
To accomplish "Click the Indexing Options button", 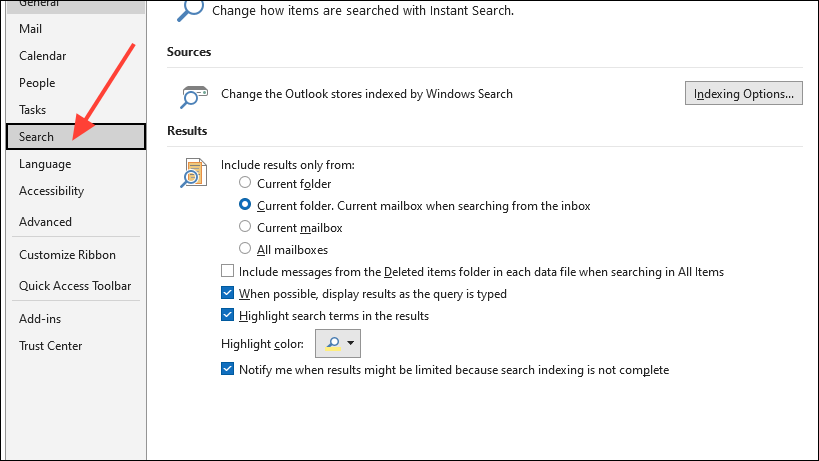I will [x=744, y=94].
